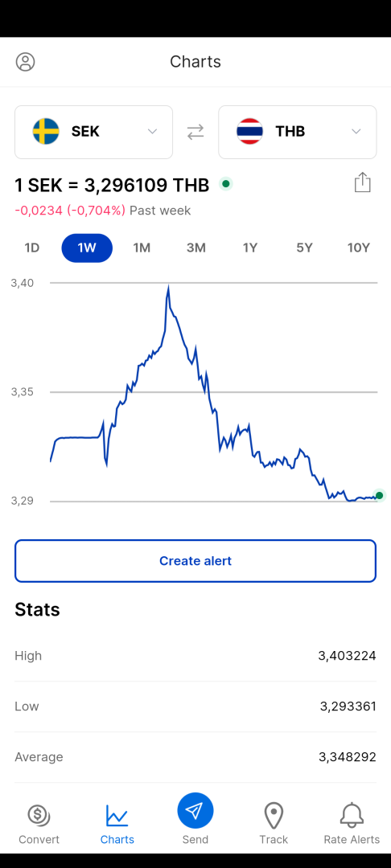Viewport: 391px width, 868px height.
Task: Swap SEK and THB currencies
Action: [195, 132]
